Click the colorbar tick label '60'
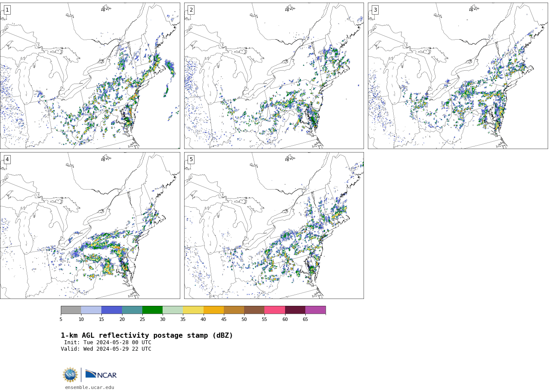The height and width of the screenshot is (392, 552). pyautogui.click(x=285, y=319)
